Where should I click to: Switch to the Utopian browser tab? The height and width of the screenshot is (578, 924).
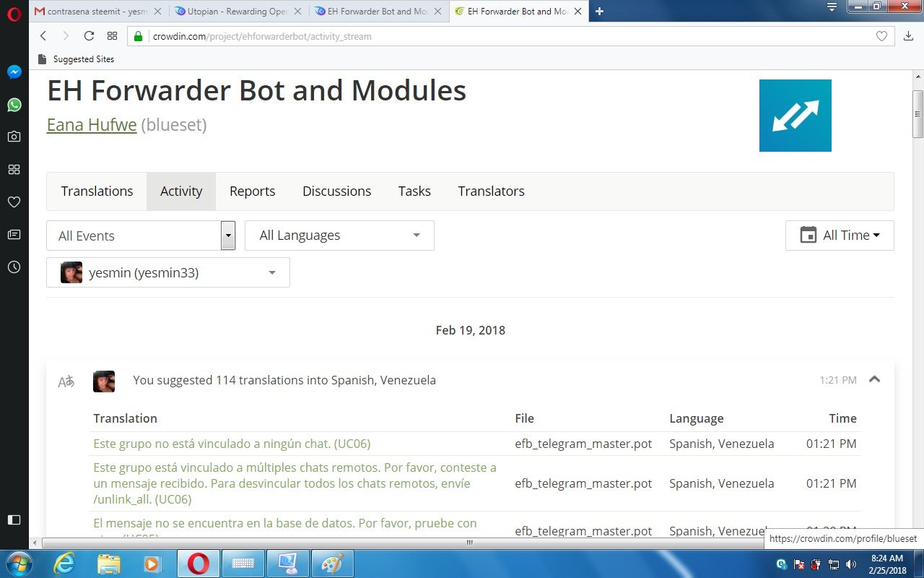(x=239, y=11)
